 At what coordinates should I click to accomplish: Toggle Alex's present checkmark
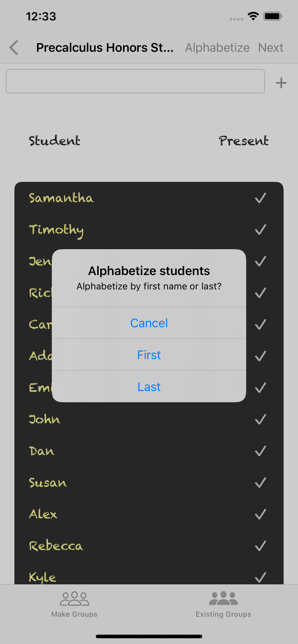[260, 514]
